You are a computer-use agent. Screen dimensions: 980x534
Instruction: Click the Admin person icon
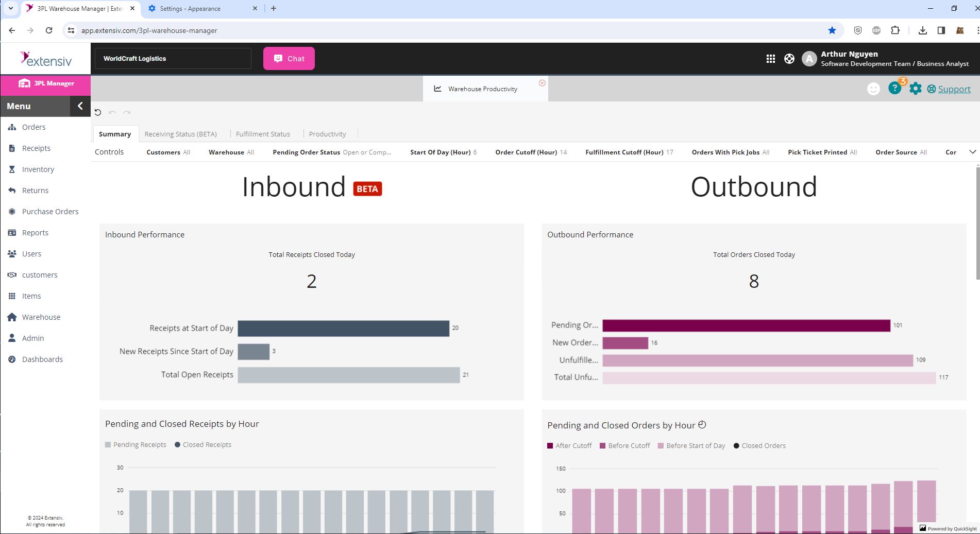pyautogui.click(x=12, y=338)
